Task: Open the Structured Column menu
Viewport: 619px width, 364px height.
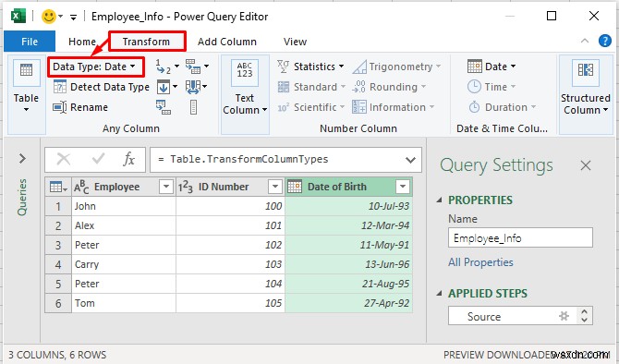Action: pyautogui.click(x=586, y=88)
